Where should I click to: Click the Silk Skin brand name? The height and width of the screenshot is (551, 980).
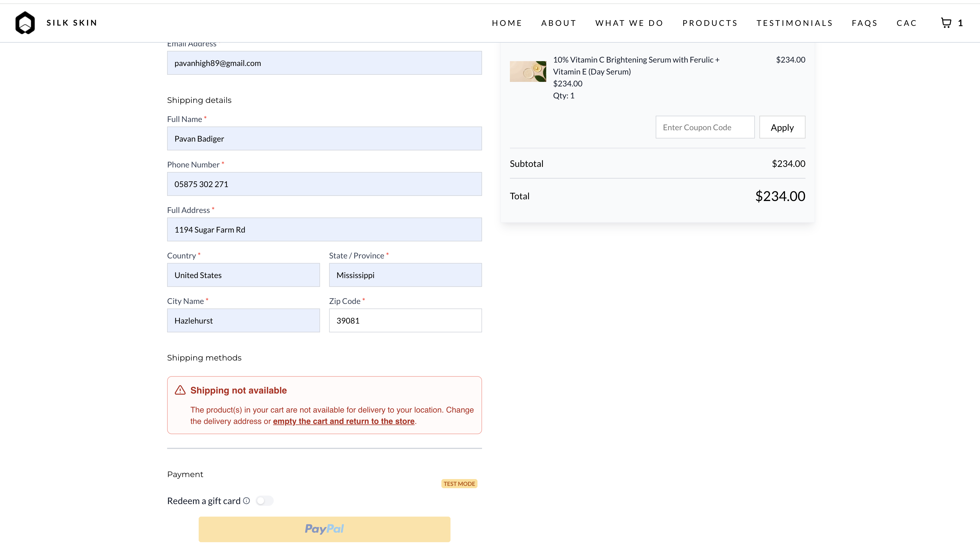click(x=72, y=23)
